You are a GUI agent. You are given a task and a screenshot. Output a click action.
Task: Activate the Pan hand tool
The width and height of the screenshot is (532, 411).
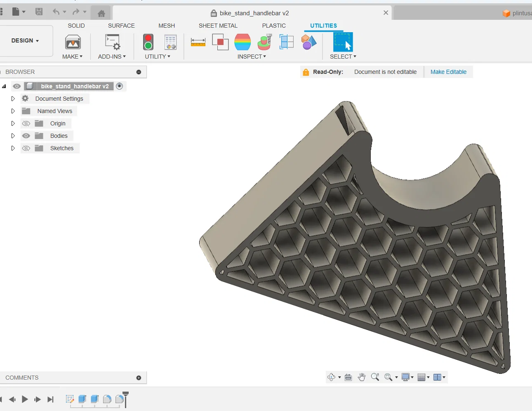tap(362, 377)
